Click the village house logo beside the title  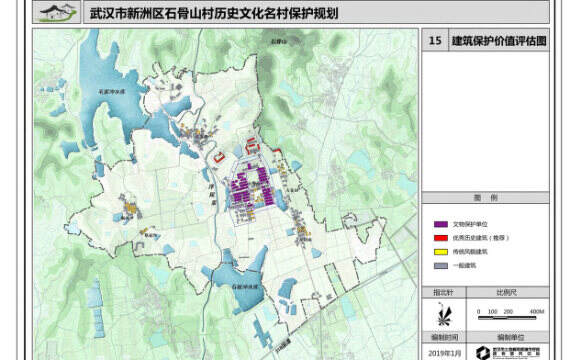coord(56,12)
